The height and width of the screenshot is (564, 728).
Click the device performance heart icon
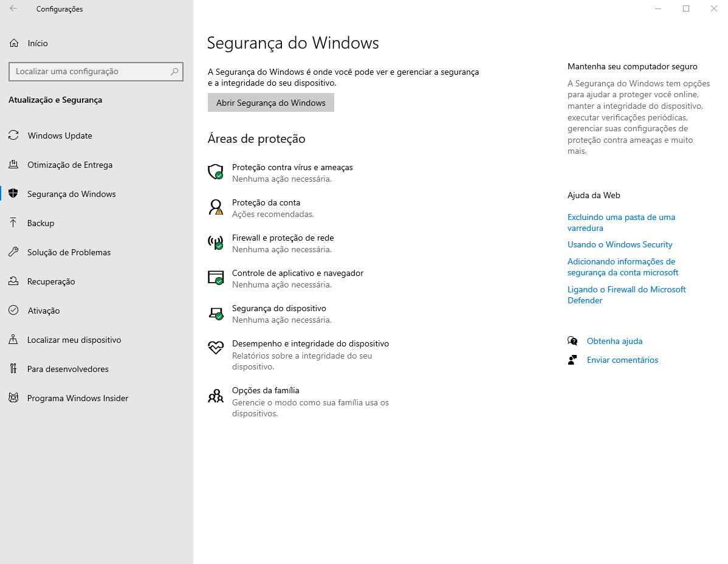point(216,348)
